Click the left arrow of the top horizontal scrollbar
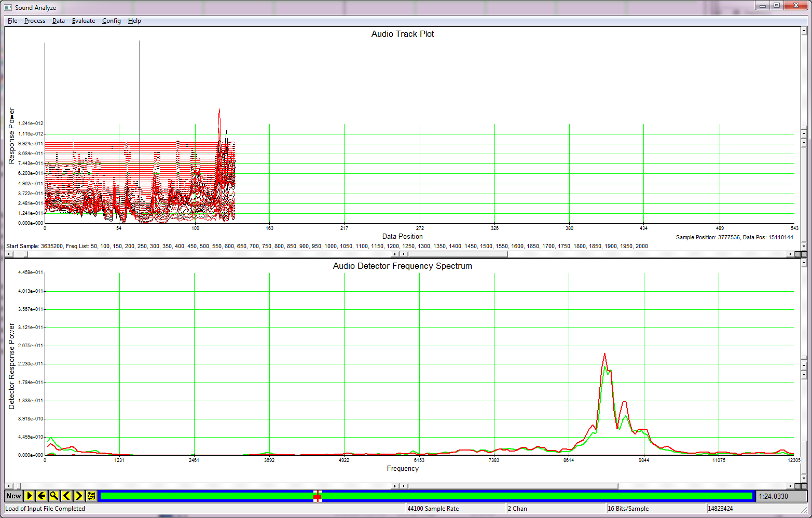 click(8, 254)
